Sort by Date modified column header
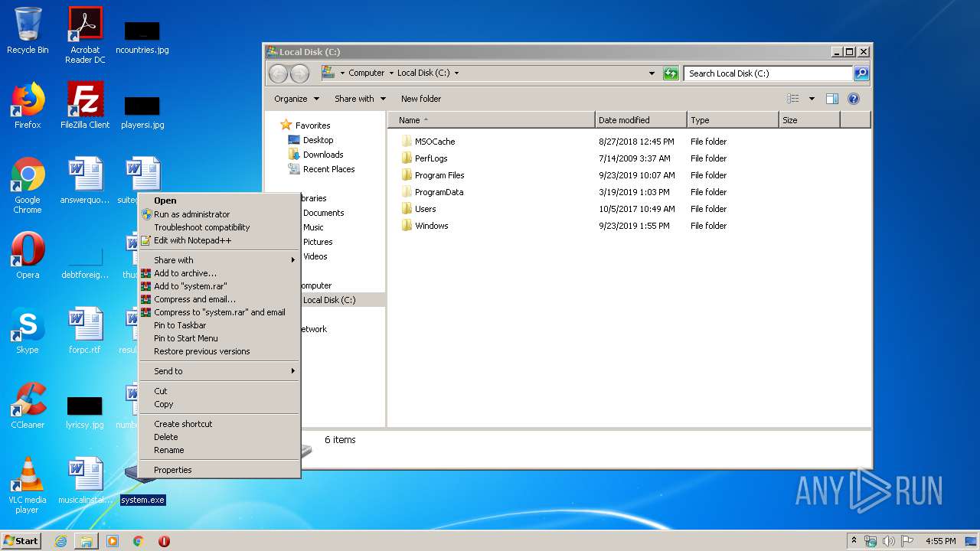This screenshot has height=551, width=980. point(641,120)
